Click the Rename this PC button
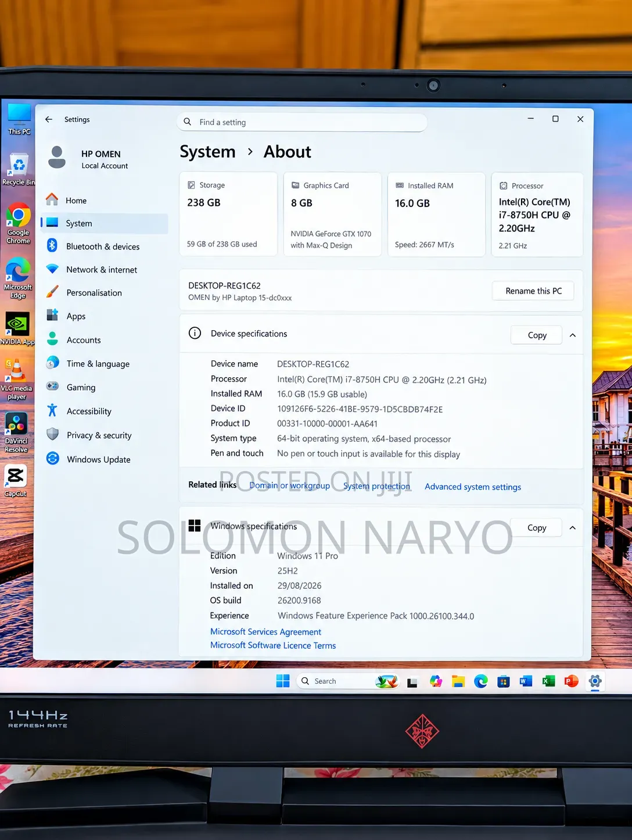Image resolution: width=632 pixels, height=840 pixels. pos(533,291)
